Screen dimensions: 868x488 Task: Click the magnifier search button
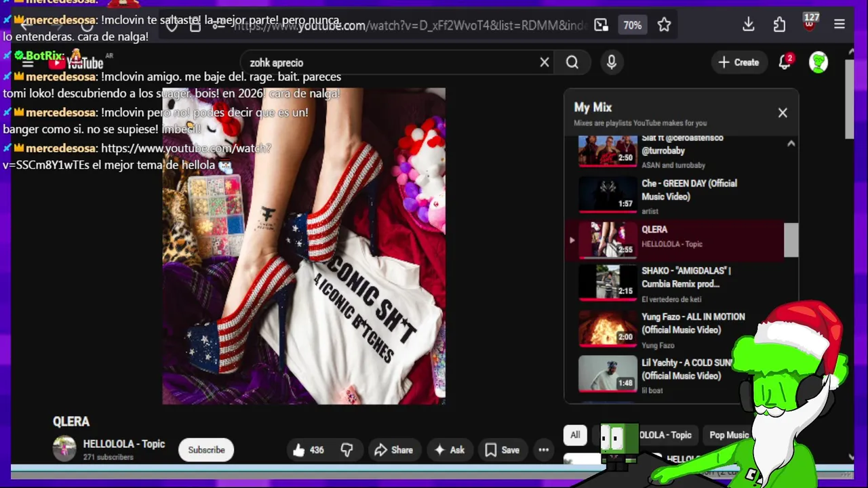(x=572, y=62)
